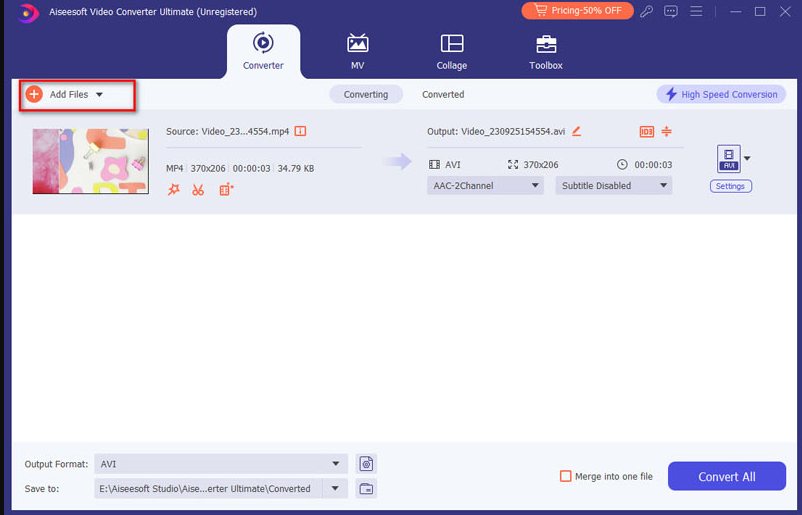Open the enhance magic wand tool
This screenshot has width=802, height=515.
point(174,190)
